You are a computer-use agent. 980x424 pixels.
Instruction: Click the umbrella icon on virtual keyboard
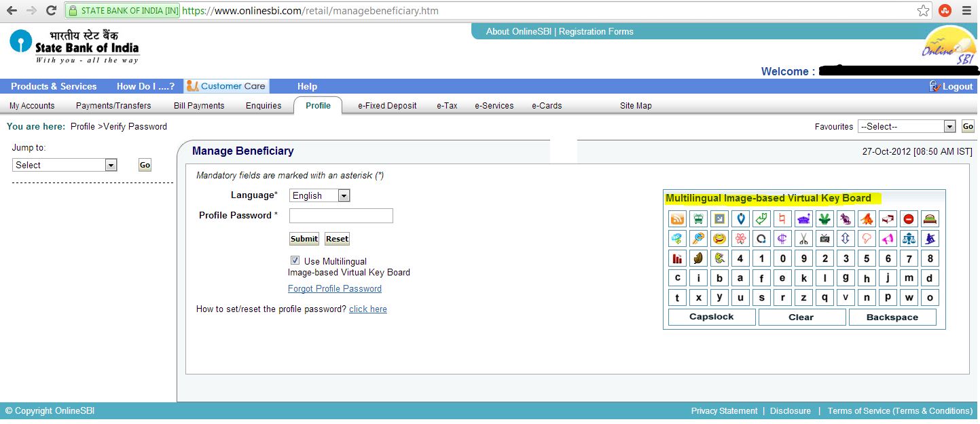coord(677,238)
